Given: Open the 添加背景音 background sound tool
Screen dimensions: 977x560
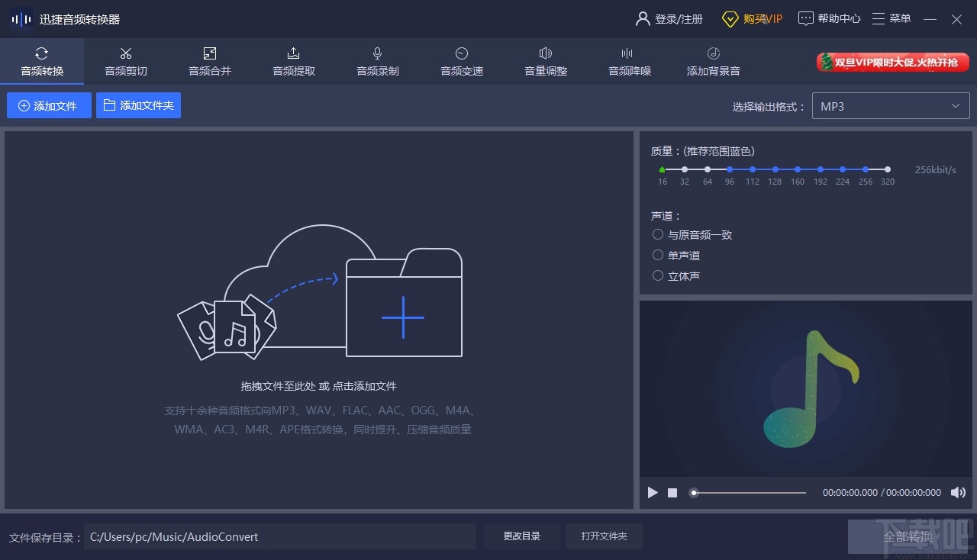Looking at the screenshot, I should pyautogui.click(x=713, y=61).
